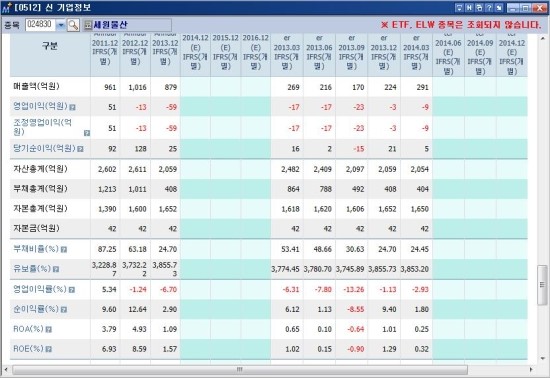Click the 자본총계(억원) row label
The image size is (550, 378).
click(x=40, y=209)
